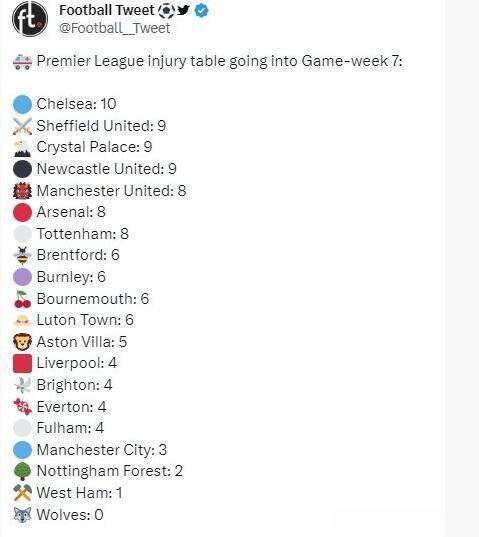The width and height of the screenshot is (479, 537).
Task: Click the red devil emoji for Manchester United
Action: (x=23, y=191)
